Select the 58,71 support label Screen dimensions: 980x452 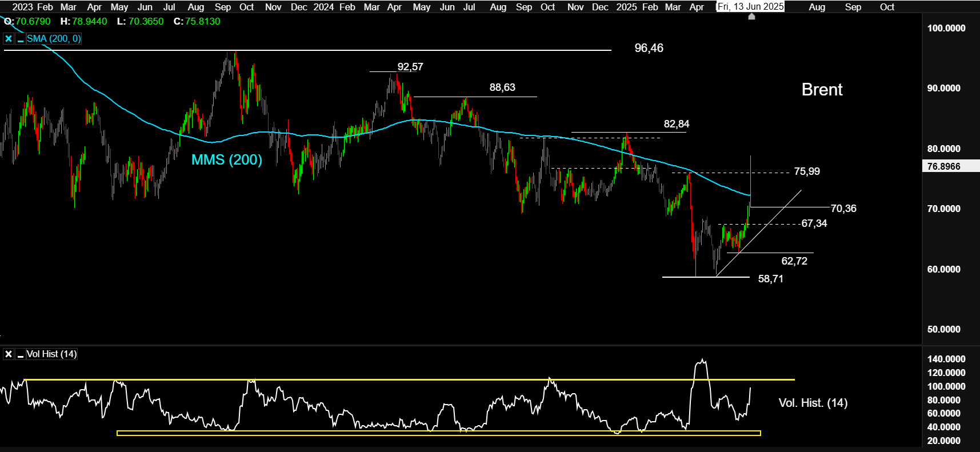[x=771, y=279]
